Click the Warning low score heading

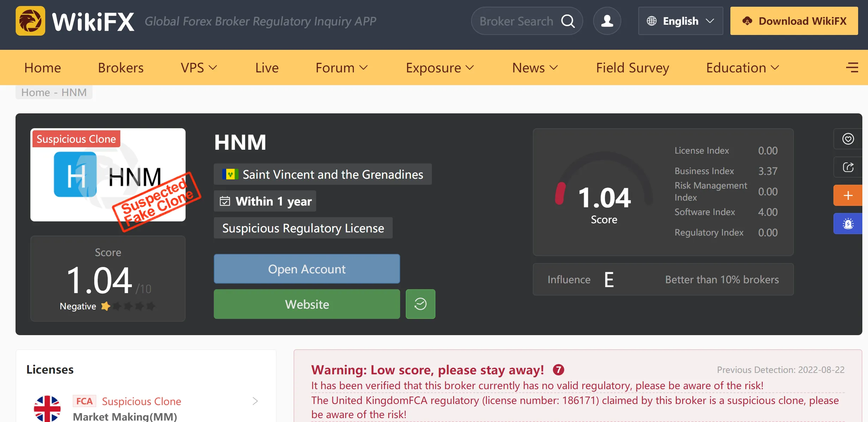tap(427, 370)
